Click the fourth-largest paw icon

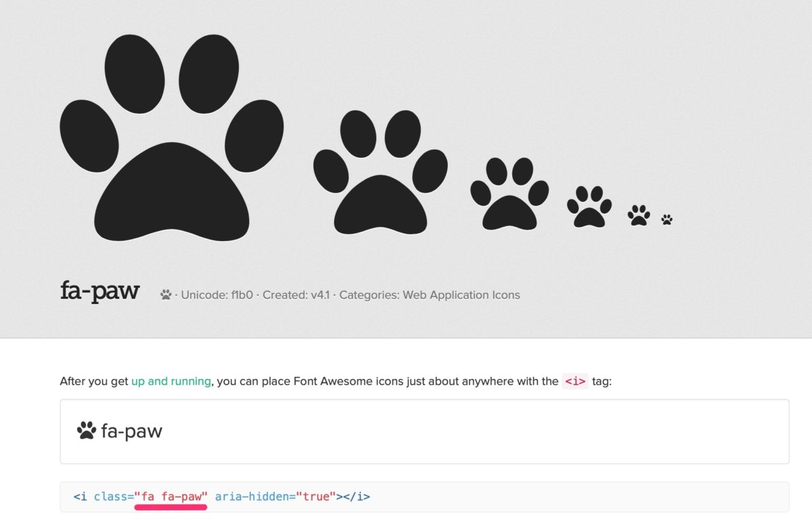click(589, 206)
